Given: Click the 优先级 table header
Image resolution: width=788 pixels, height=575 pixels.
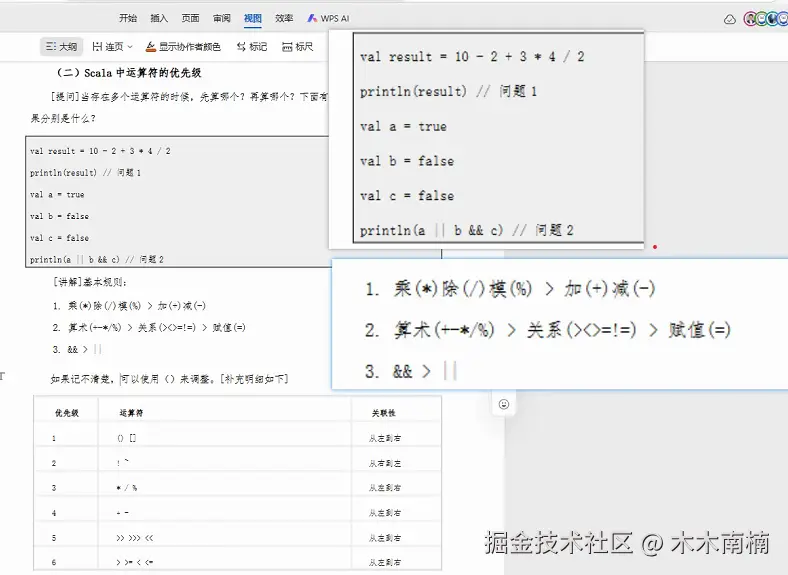Looking at the screenshot, I should pos(67,413).
